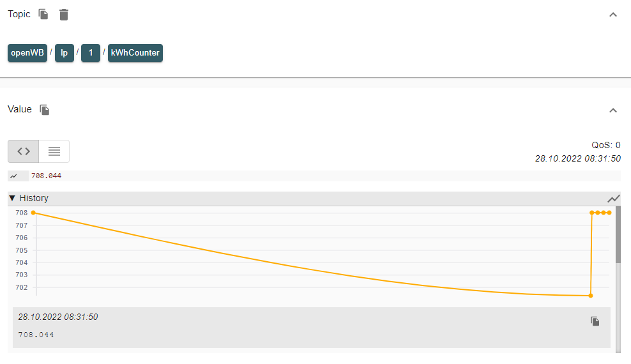Switch to formatted lines view toggle
The image size is (631, 364).
pyautogui.click(x=54, y=151)
